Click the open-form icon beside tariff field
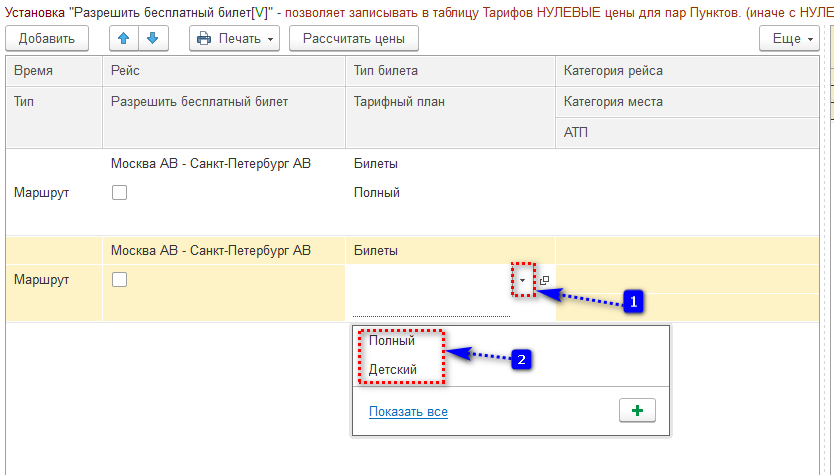Image resolution: width=834 pixels, height=475 pixels. [544, 281]
